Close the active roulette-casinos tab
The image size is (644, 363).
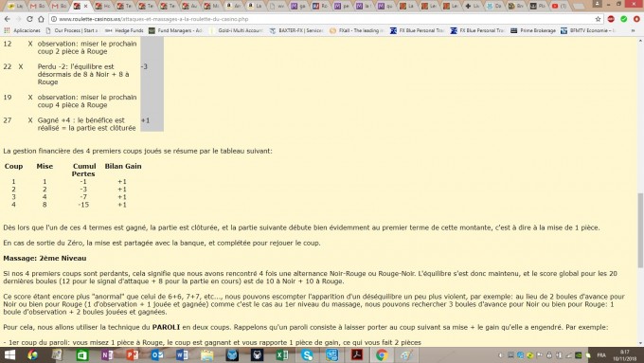[86, 6]
